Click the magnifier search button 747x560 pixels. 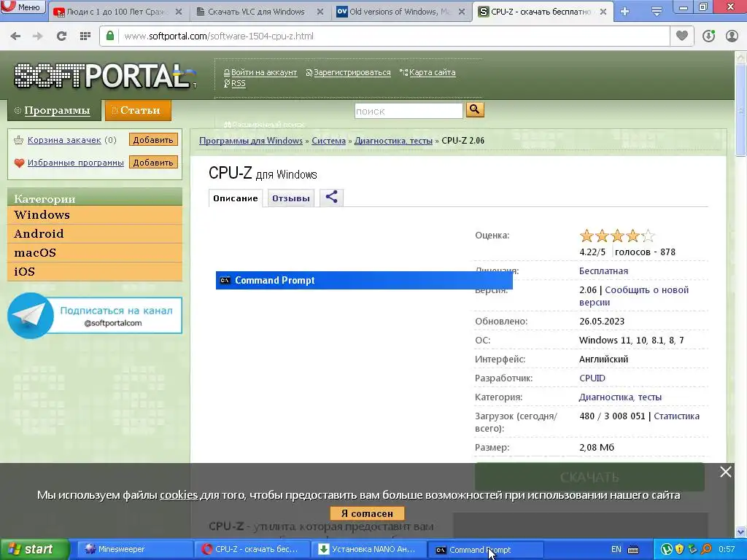pyautogui.click(x=475, y=110)
